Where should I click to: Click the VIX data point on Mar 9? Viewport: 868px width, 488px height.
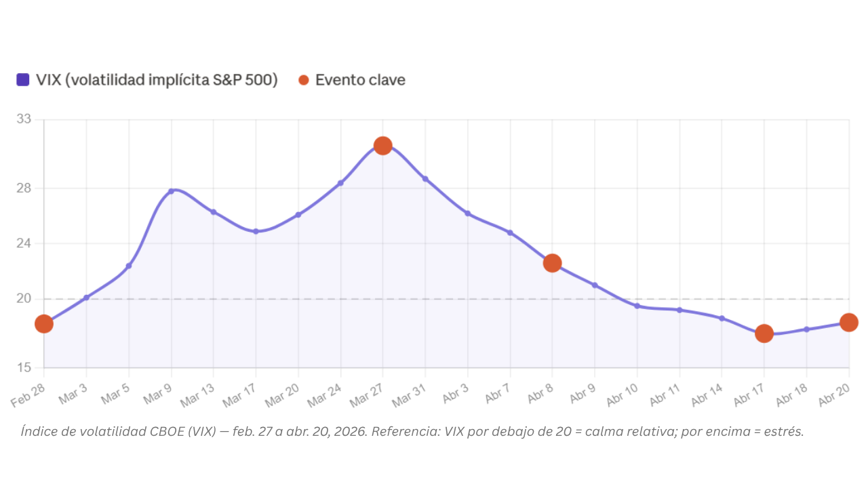click(x=171, y=191)
